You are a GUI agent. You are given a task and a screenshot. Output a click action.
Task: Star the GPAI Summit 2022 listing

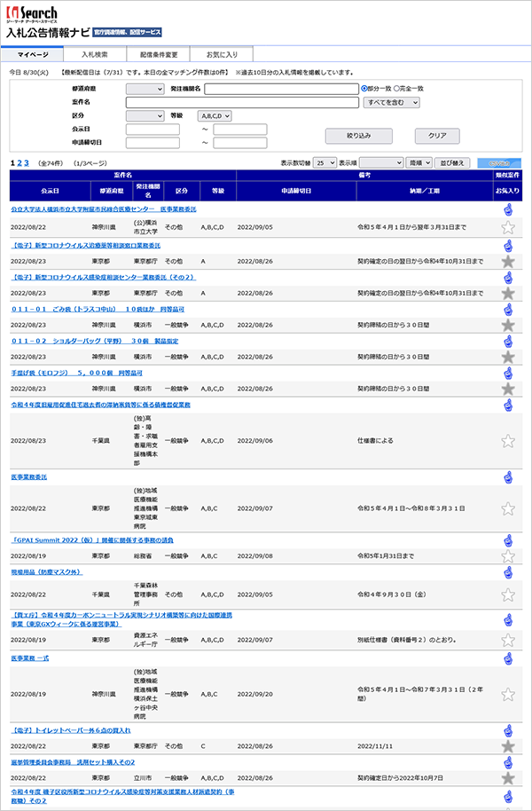coord(508,556)
